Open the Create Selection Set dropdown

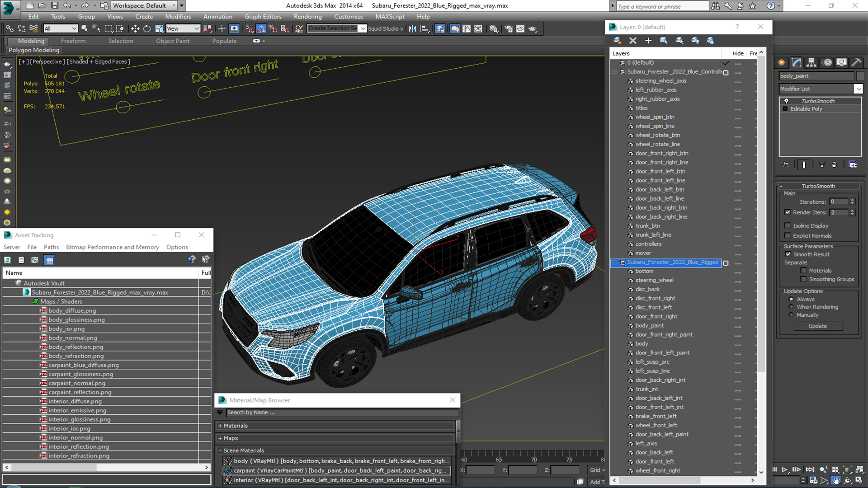click(363, 28)
